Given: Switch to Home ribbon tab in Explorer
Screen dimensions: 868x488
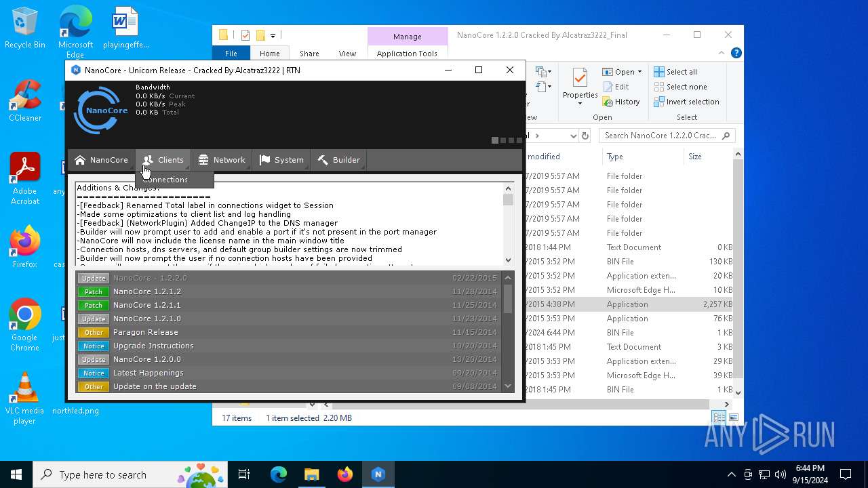Looking at the screenshot, I should [x=269, y=54].
